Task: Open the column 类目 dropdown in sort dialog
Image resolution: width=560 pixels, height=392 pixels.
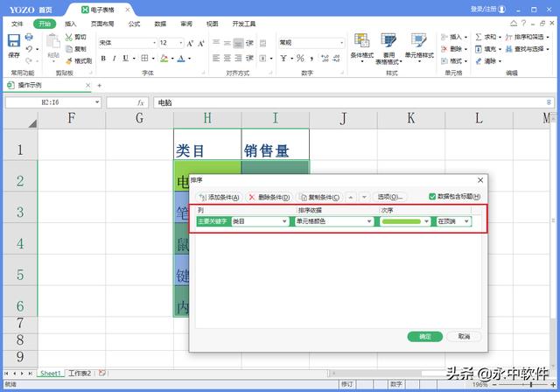Action: pyautogui.click(x=285, y=221)
